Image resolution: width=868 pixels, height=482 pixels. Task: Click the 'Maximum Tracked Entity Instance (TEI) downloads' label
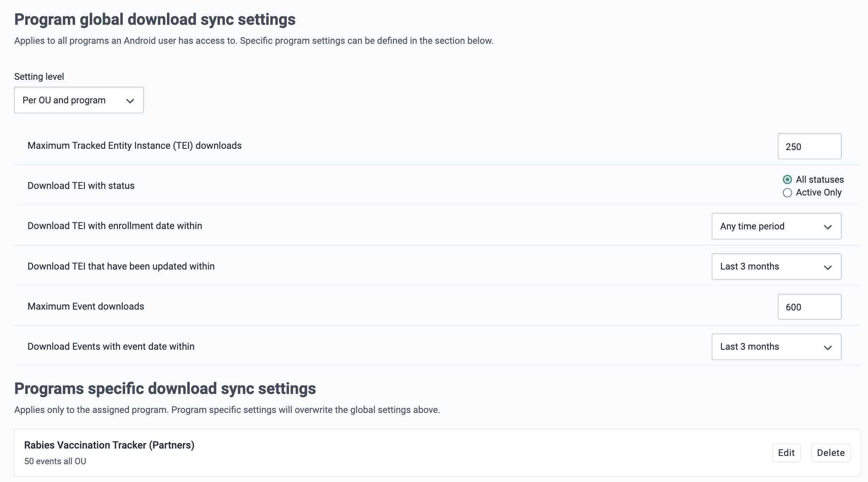[x=134, y=146]
